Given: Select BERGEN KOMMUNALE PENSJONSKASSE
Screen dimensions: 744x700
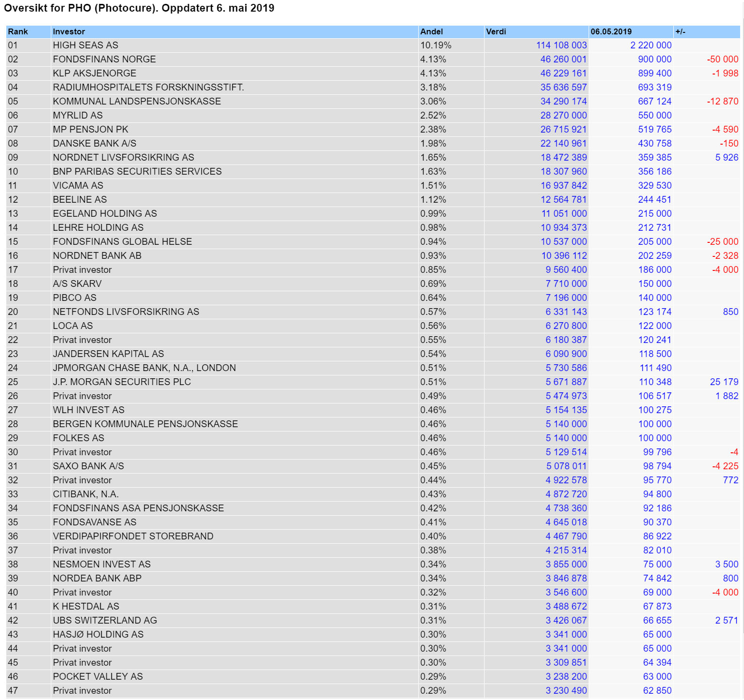Looking at the screenshot, I should pyautogui.click(x=145, y=424).
